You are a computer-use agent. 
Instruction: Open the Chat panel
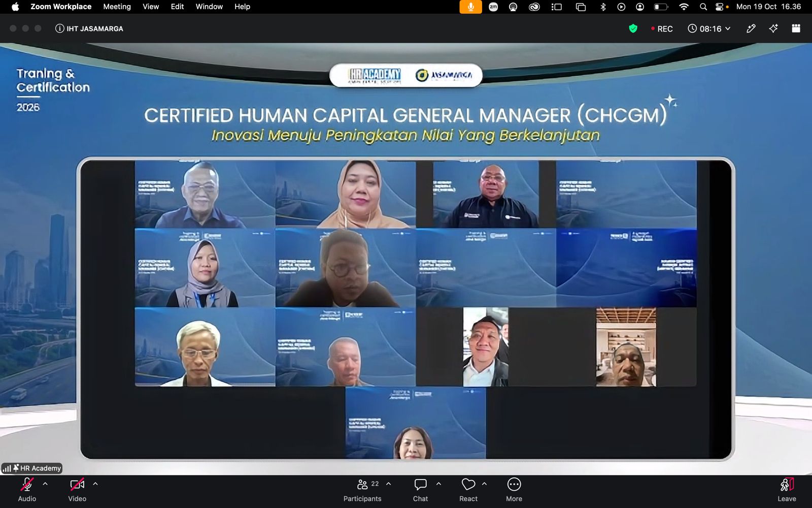(x=420, y=490)
